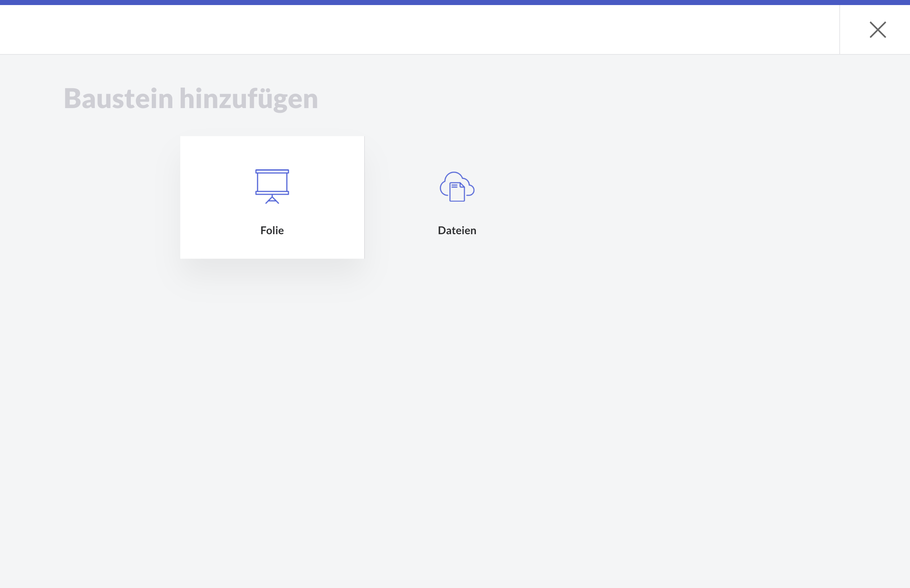Screen dimensions: 910x588
Task: Click the 'Baustein hinzufügen' heading
Action: [191, 98]
